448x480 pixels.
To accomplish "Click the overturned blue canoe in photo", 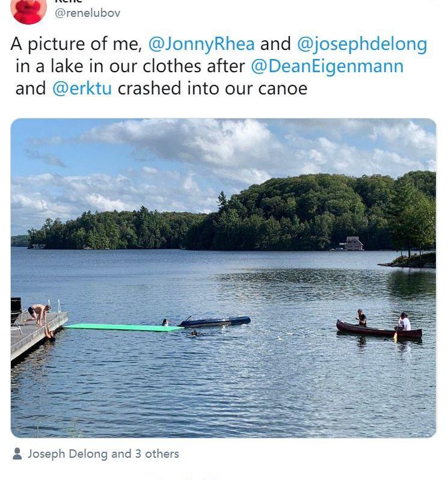I will tap(214, 321).
